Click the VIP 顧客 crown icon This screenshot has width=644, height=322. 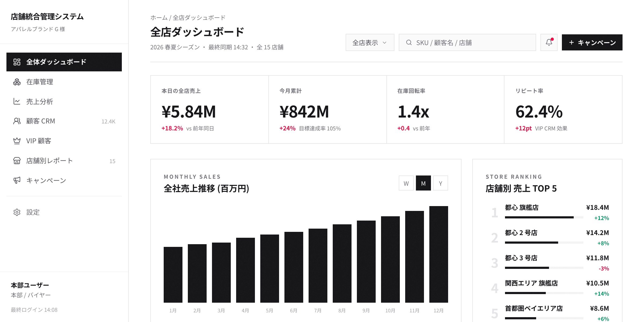pos(17,141)
